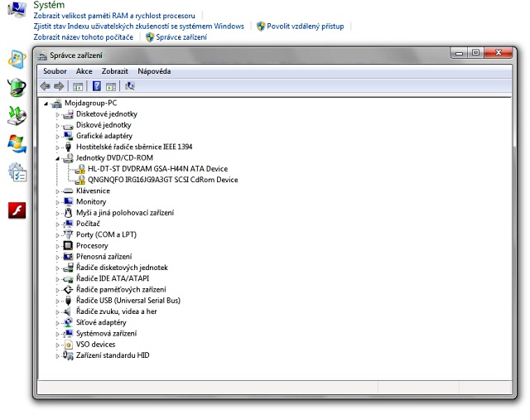Open the Zobrazit menu
The height and width of the screenshot is (420, 530).
pos(114,71)
